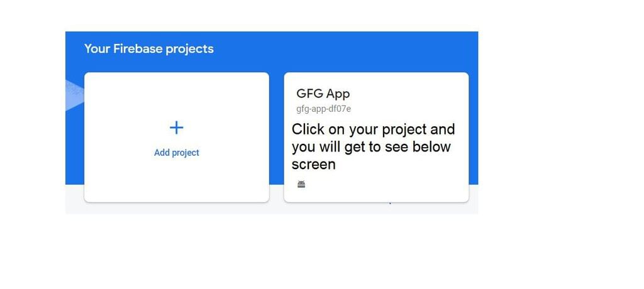Click the word "screen" in the annotation
The height and width of the screenshot is (289, 644).
[313, 165]
